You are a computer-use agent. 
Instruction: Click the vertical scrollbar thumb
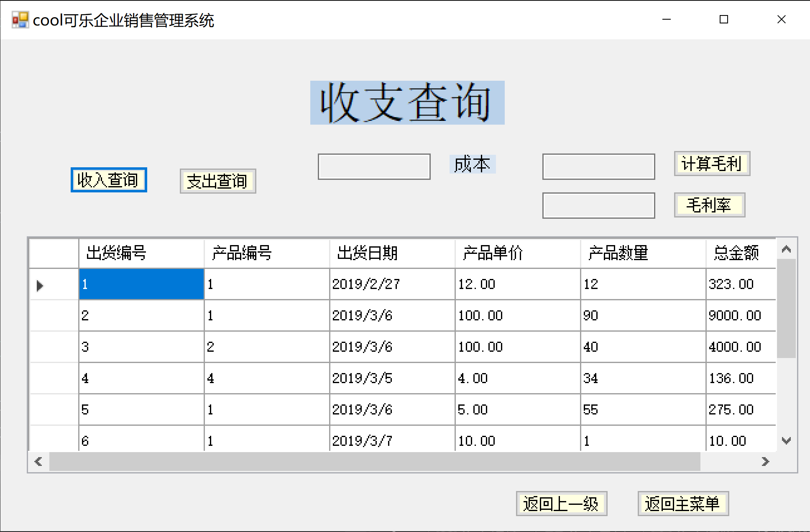click(x=786, y=309)
